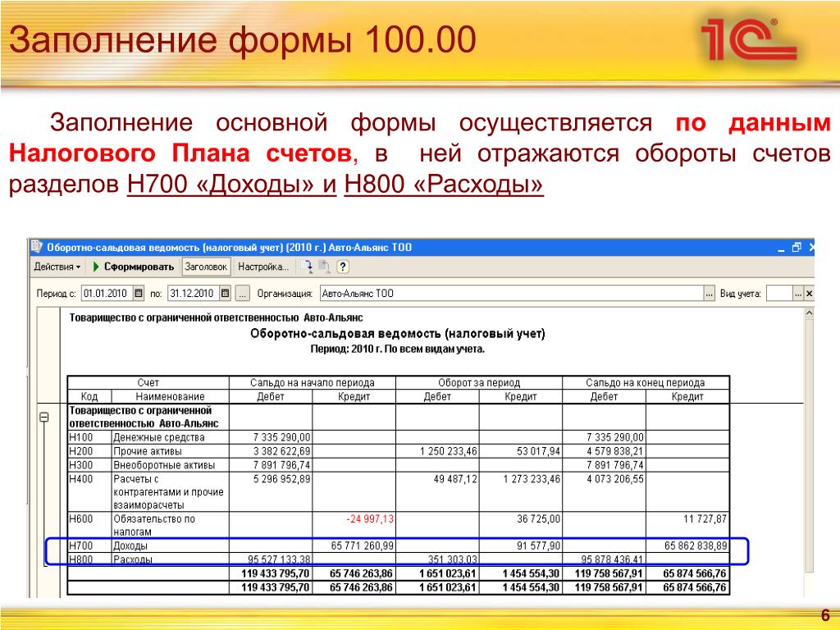Click the Сформировать button
The width and height of the screenshot is (840, 630).
tap(134, 267)
